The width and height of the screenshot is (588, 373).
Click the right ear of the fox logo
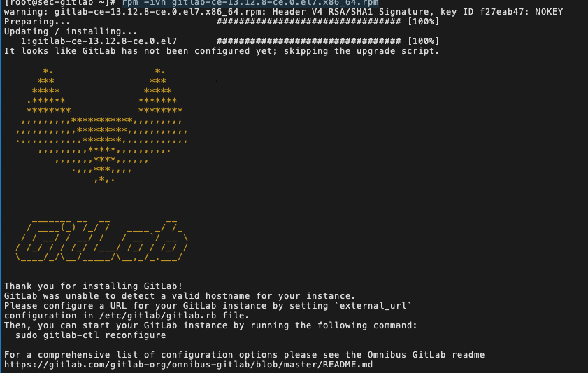tap(160, 91)
